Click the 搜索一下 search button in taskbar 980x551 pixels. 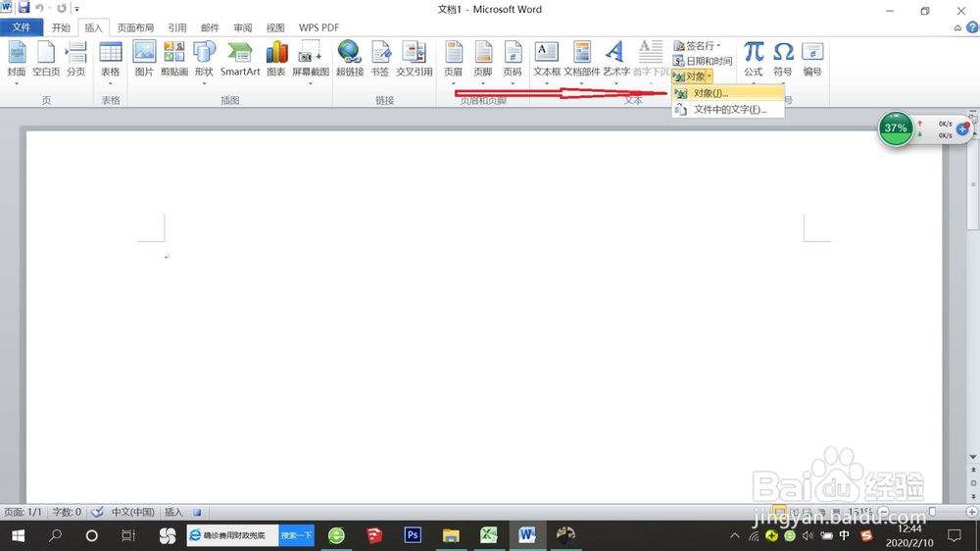click(296, 535)
